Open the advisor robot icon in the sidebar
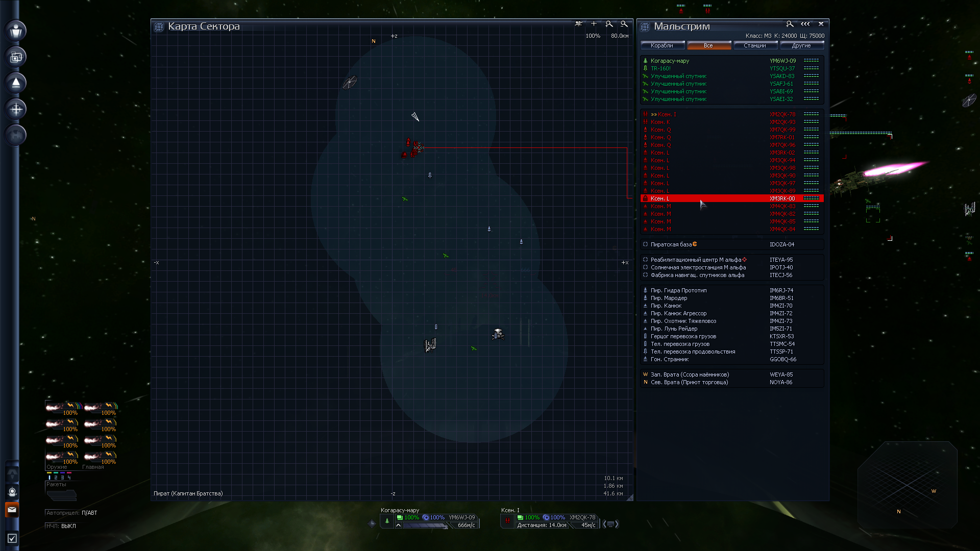Screen dimensions: 980x551 pyautogui.click(x=12, y=492)
